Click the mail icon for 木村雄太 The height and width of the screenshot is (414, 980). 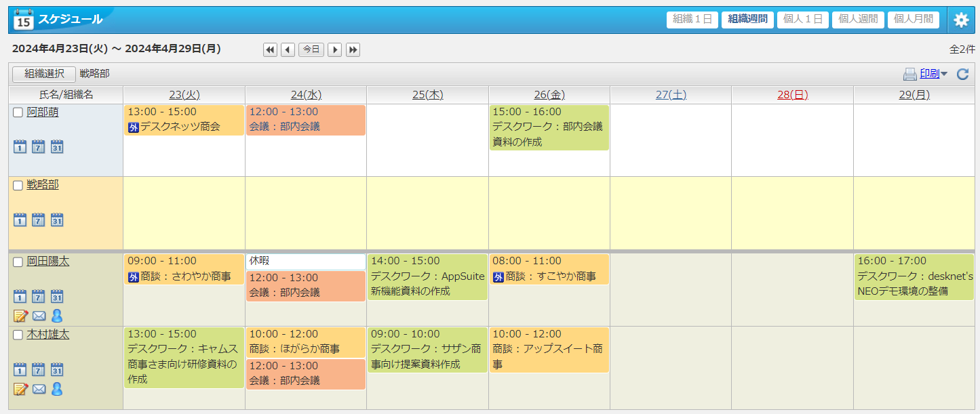[39, 389]
